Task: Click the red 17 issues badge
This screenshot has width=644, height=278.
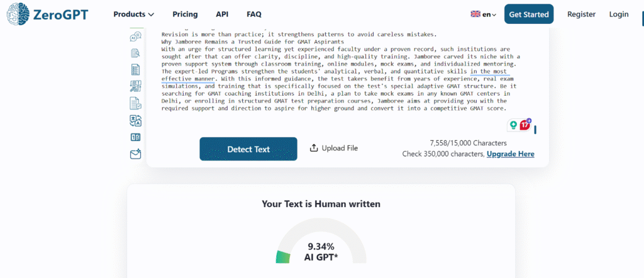Action: click(x=525, y=125)
